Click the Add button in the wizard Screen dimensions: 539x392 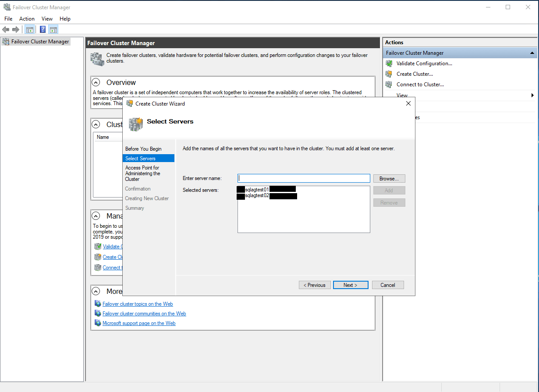coord(389,191)
